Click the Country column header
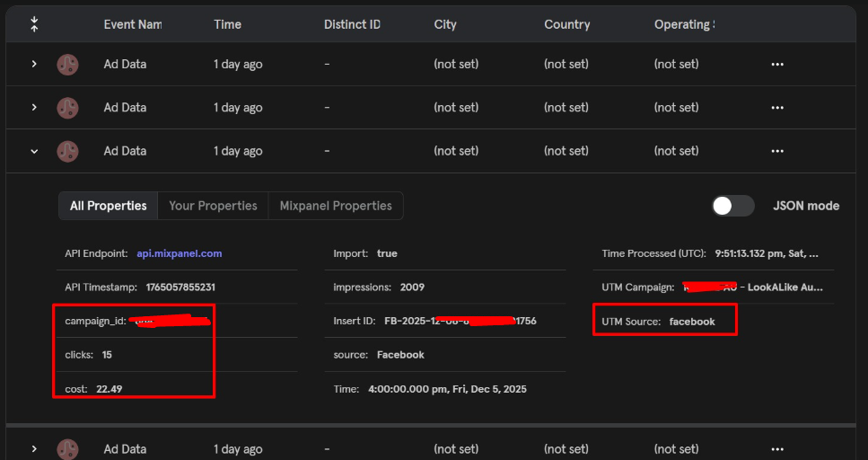868x460 pixels. [x=566, y=24]
